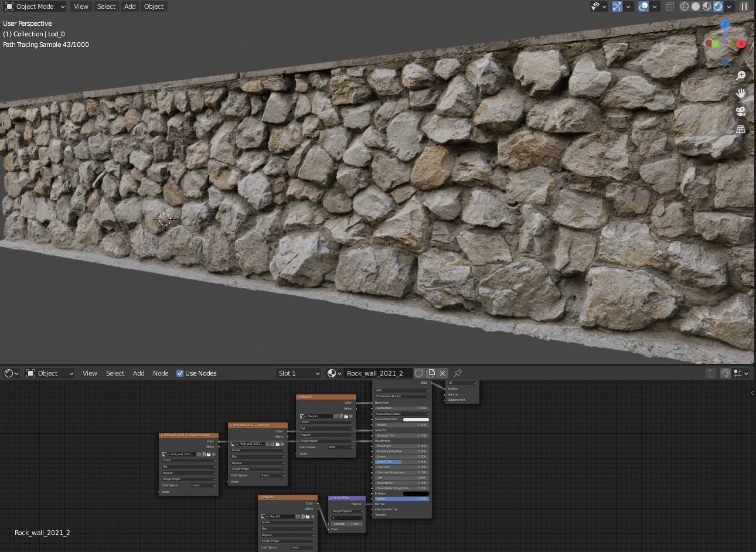Switch orthographic/perspective with grid icon
Viewport: 756px width, 552px height.
(741, 130)
